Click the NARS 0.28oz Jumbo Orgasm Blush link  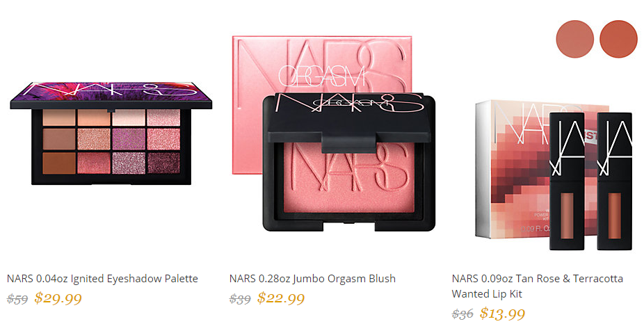(x=312, y=279)
